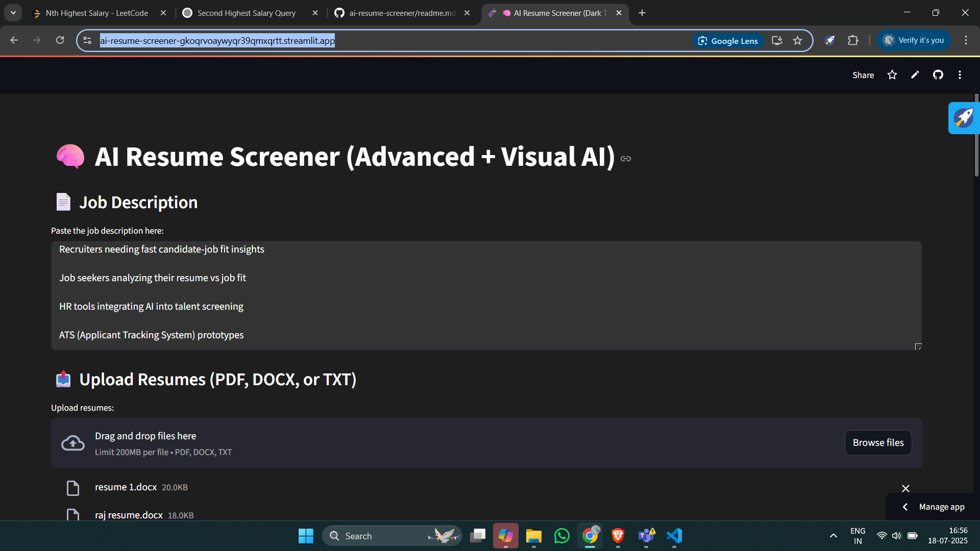Viewport: 980px width, 551px height.
Task: Expand the tab search dropdown arrow
Action: pos(13,13)
